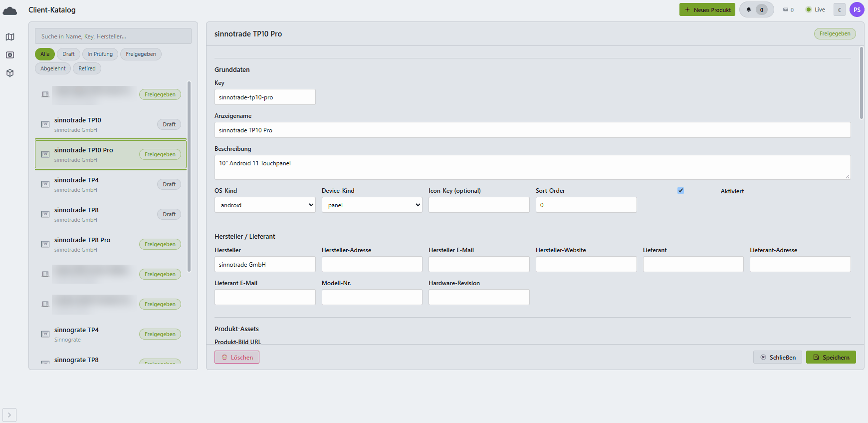Filter list by Abgelehnt status

coord(53,68)
